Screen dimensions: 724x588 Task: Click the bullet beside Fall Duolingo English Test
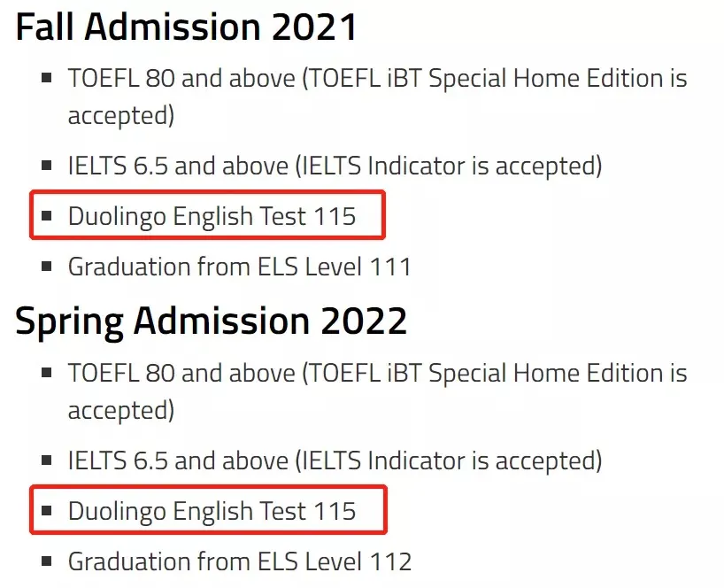click(47, 216)
